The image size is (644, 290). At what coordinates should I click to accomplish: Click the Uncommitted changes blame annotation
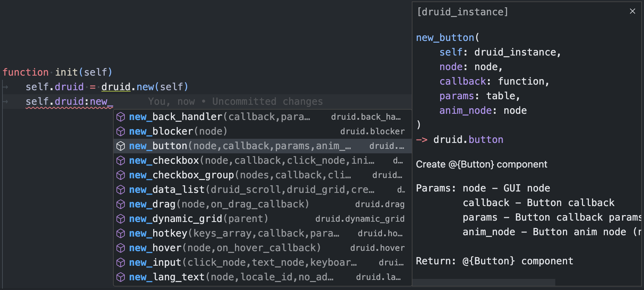click(267, 102)
